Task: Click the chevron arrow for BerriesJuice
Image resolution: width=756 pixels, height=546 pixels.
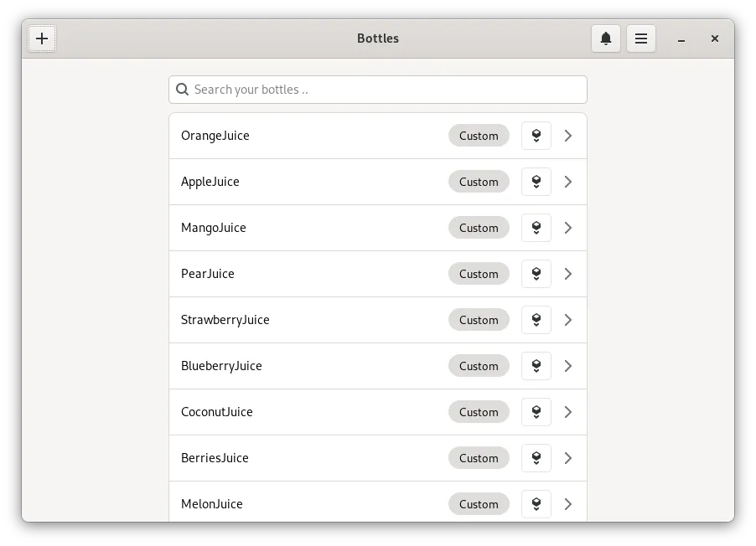Action: pyautogui.click(x=568, y=458)
